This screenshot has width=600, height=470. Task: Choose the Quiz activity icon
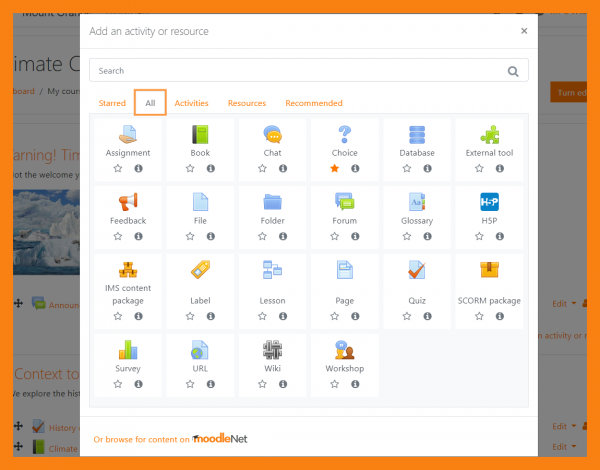coord(417,269)
